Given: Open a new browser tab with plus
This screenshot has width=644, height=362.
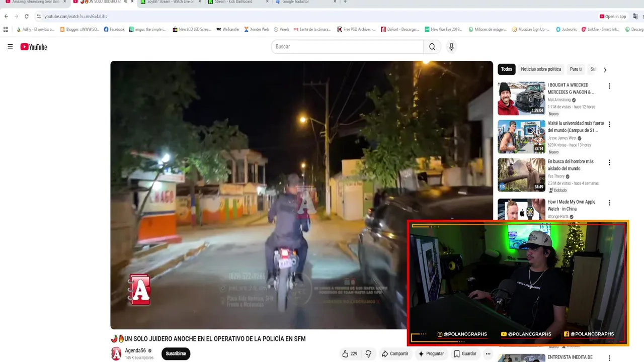Looking at the screenshot, I should [x=345, y=2].
